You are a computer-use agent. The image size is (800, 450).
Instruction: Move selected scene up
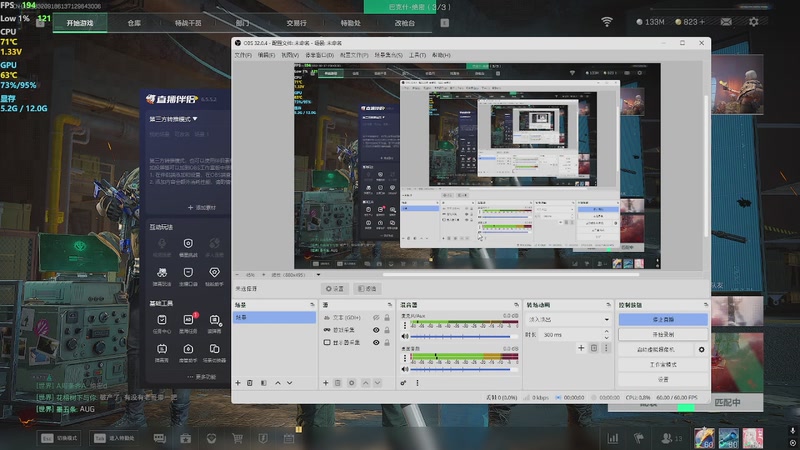[x=278, y=383]
